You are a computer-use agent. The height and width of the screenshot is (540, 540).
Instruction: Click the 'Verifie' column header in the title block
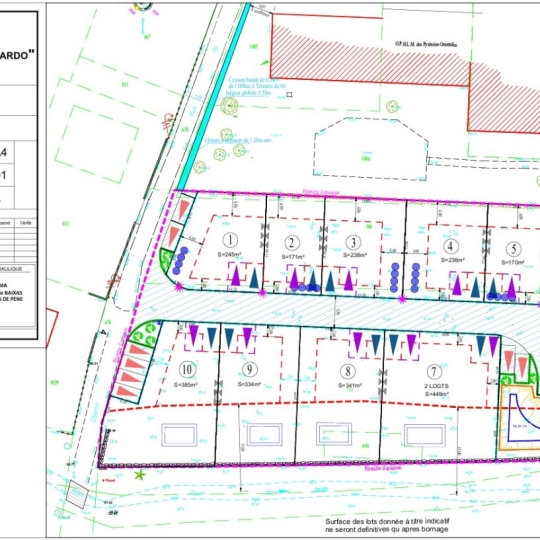pos(25,223)
